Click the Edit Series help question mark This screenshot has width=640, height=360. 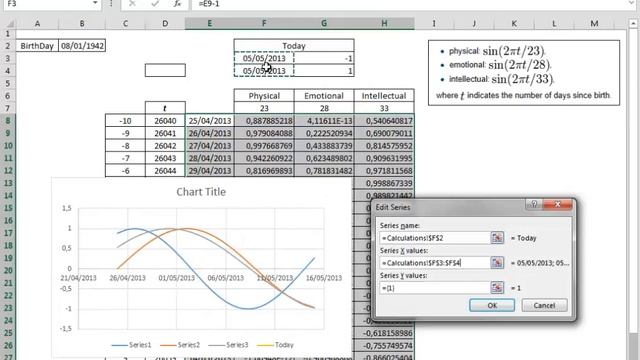pos(533,204)
